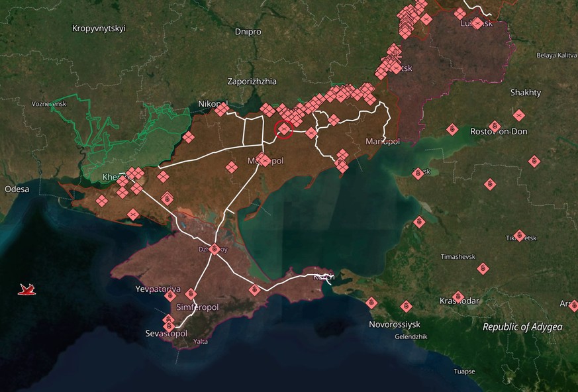
Task: Click the Shakhty city label
Action: [x=526, y=93]
